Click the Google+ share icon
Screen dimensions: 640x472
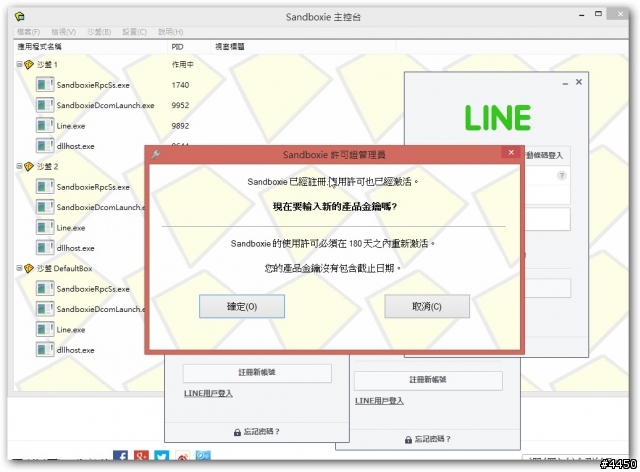coord(141,455)
